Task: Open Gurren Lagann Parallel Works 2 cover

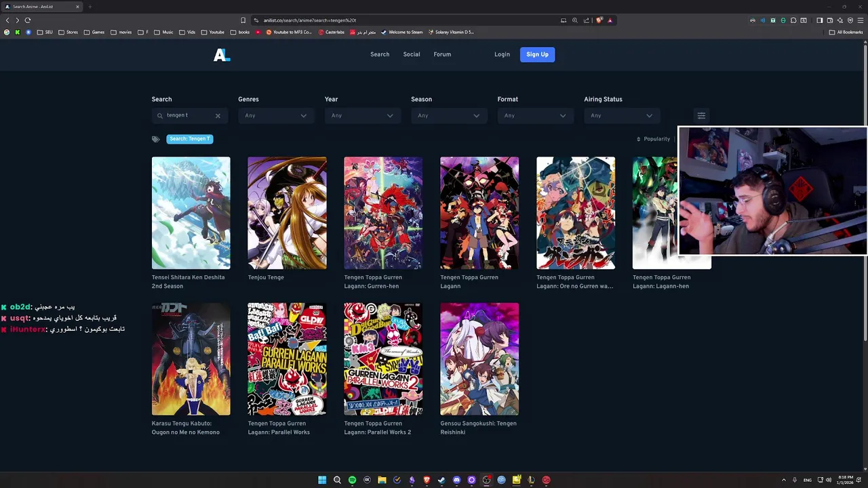Action: click(383, 359)
